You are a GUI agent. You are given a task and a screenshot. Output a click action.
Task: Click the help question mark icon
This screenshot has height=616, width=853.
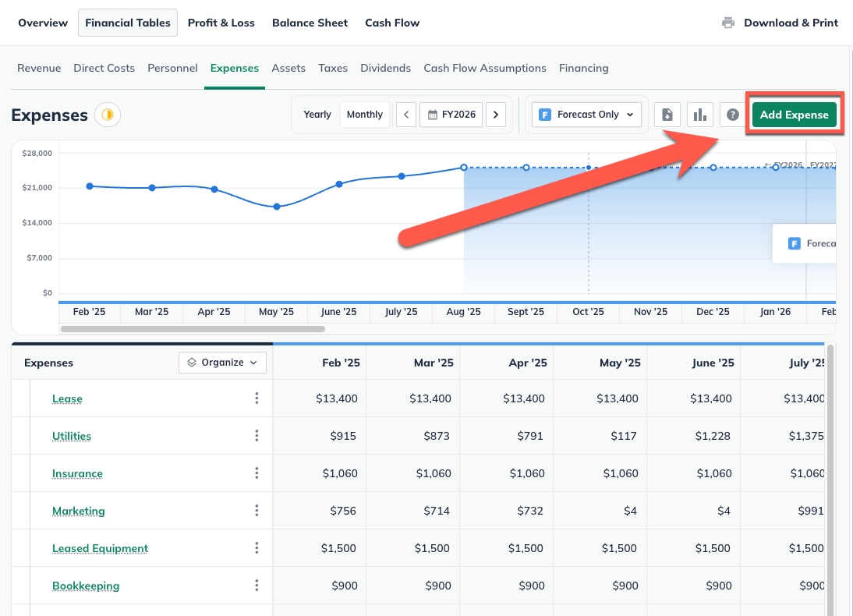pyautogui.click(x=732, y=115)
